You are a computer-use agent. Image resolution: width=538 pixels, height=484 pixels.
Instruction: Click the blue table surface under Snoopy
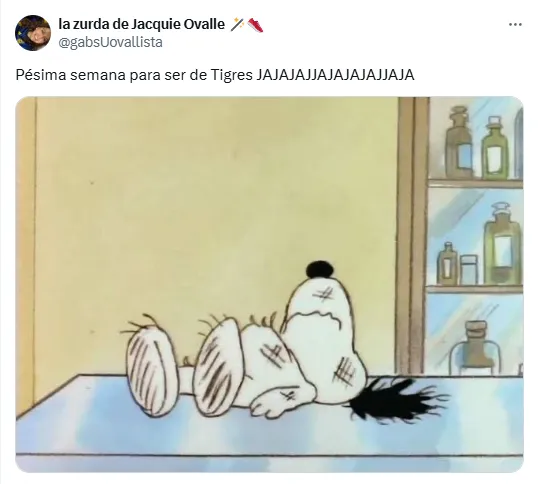pyautogui.click(x=269, y=436)
